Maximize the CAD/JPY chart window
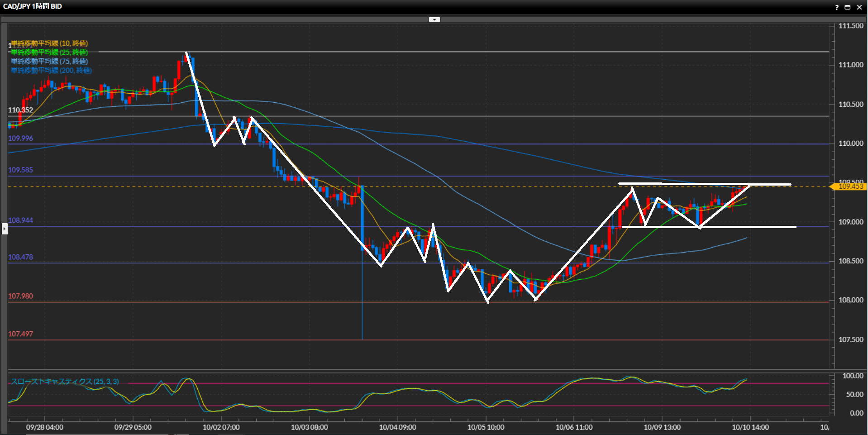This screenshot has width=868, height=435. point(848,7)
